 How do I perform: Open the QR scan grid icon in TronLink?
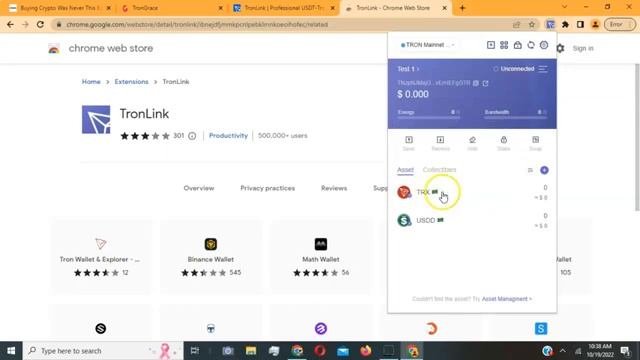tap(504, 45)
